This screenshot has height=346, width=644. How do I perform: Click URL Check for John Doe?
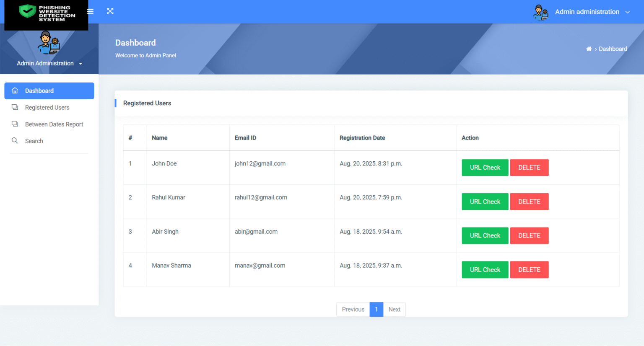(485, 167)
